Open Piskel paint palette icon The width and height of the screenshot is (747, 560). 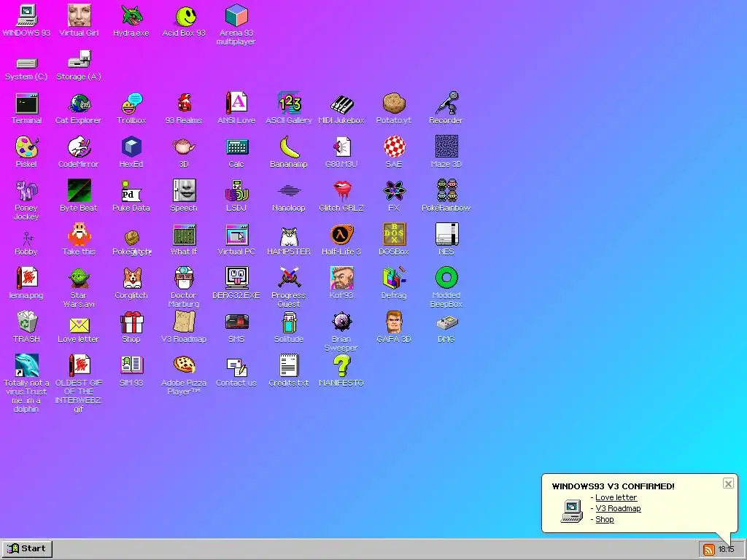pyautogui.click(x=27, y=147)
